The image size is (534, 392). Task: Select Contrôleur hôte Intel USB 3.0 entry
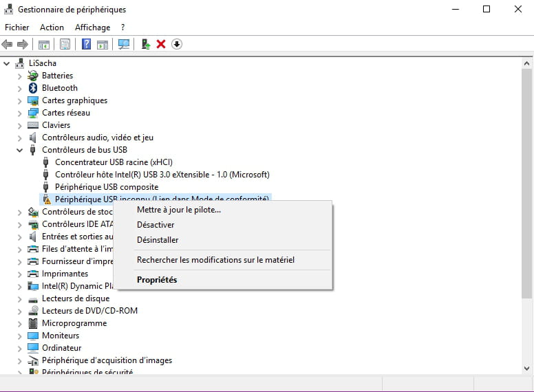162,175
